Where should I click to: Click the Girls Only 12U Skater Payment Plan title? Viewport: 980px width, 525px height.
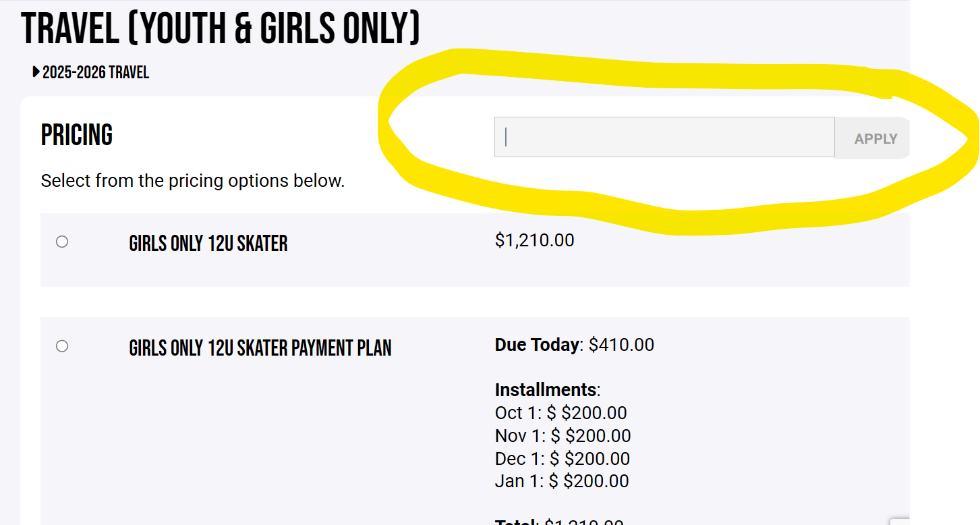260,348
